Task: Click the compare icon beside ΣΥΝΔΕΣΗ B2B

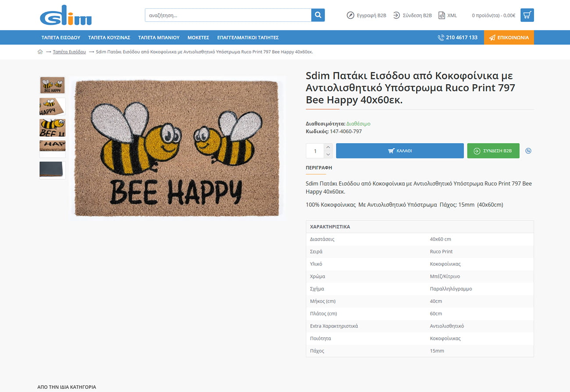Action: 528,151
